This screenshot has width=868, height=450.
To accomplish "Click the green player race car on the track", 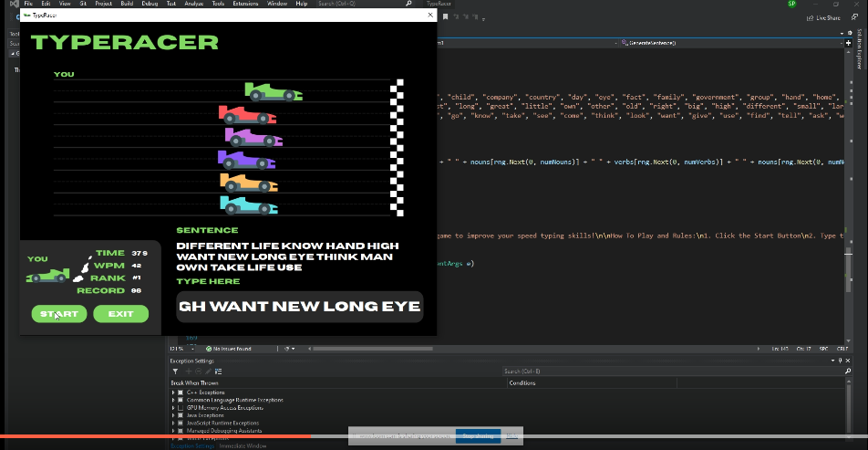I will click(x=274, y=91).
